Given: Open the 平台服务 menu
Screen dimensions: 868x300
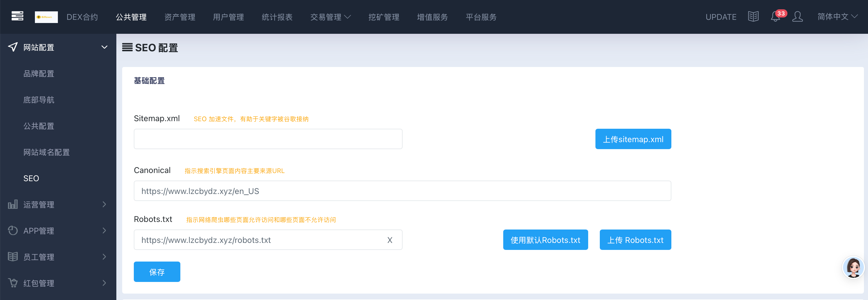Looking at the screenshot, I should tap(481, 17).
